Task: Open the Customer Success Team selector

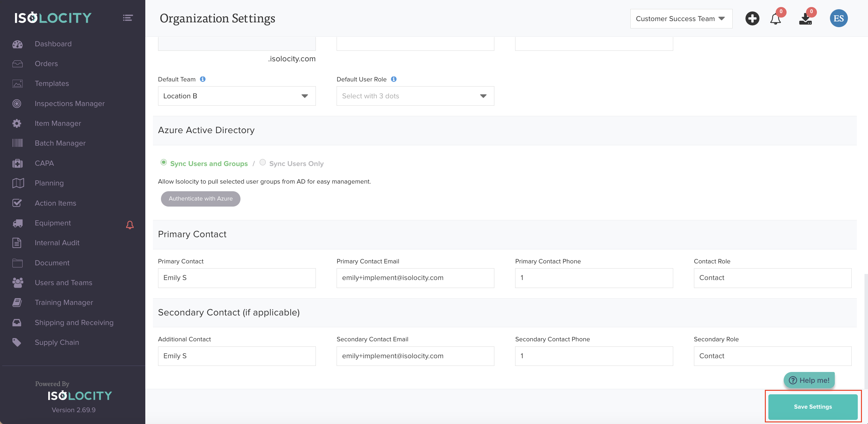Action: pos(681,19)
